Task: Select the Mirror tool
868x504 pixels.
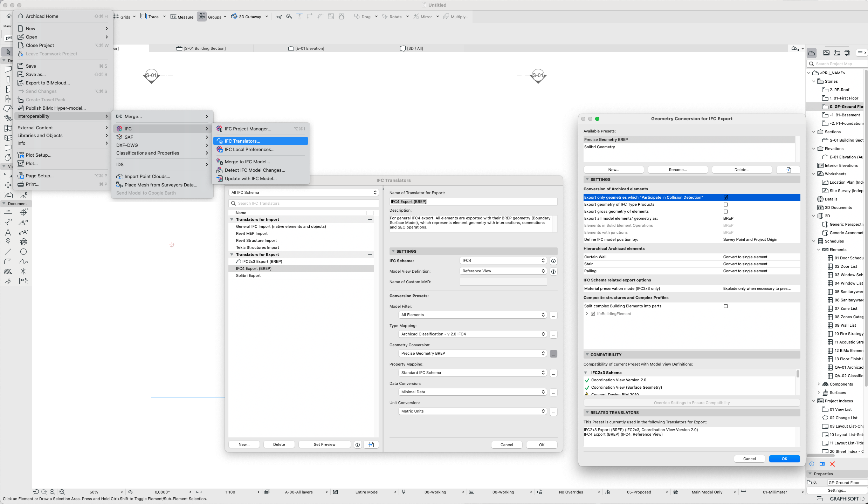Action: [422, 16]
